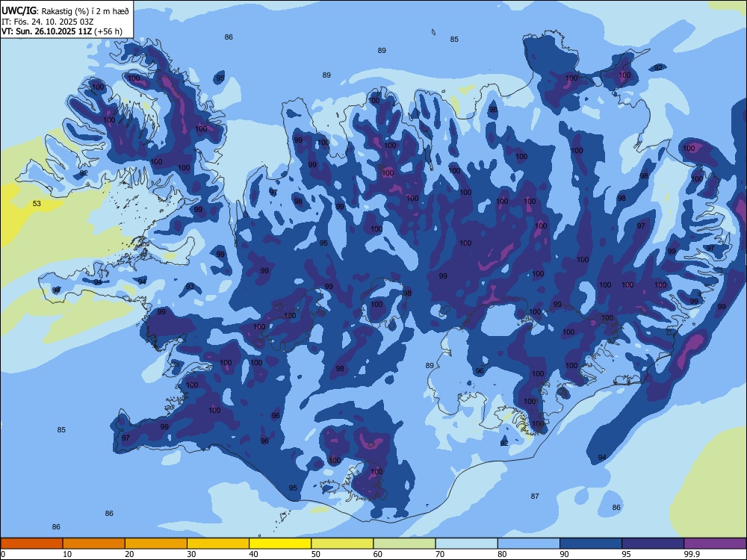Screen dimensions: 747x560
Task: Click the humidity value '87' on the map
Action: click(x=535, y=497)
